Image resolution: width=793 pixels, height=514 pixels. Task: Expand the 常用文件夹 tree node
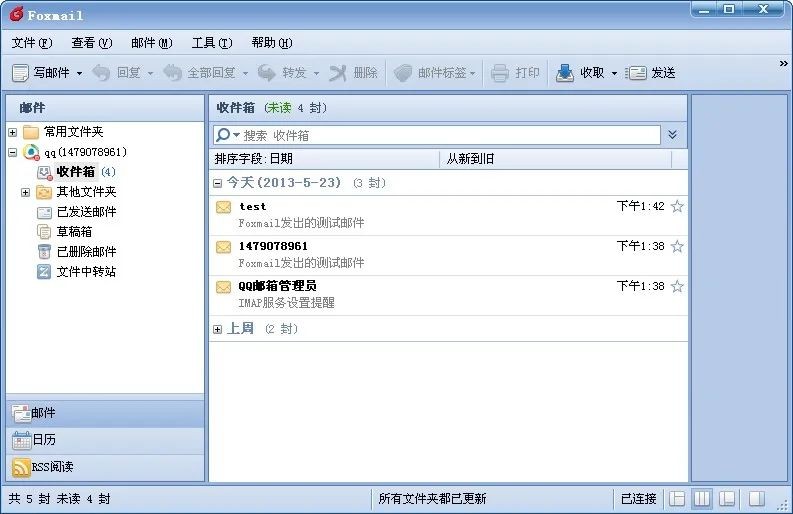12,132
